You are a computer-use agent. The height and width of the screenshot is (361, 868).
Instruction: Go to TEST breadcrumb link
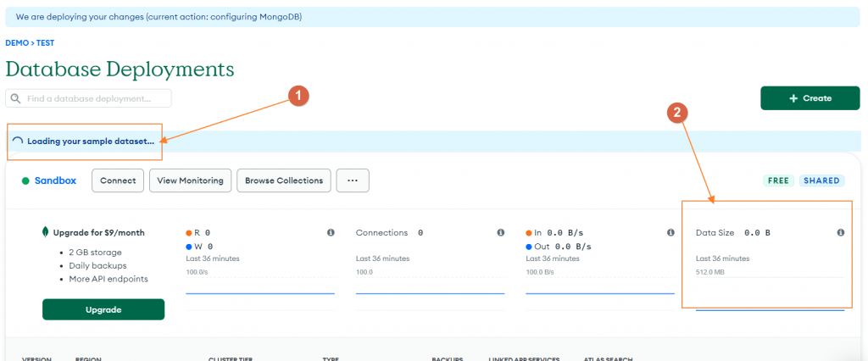[x=46, y=42]
